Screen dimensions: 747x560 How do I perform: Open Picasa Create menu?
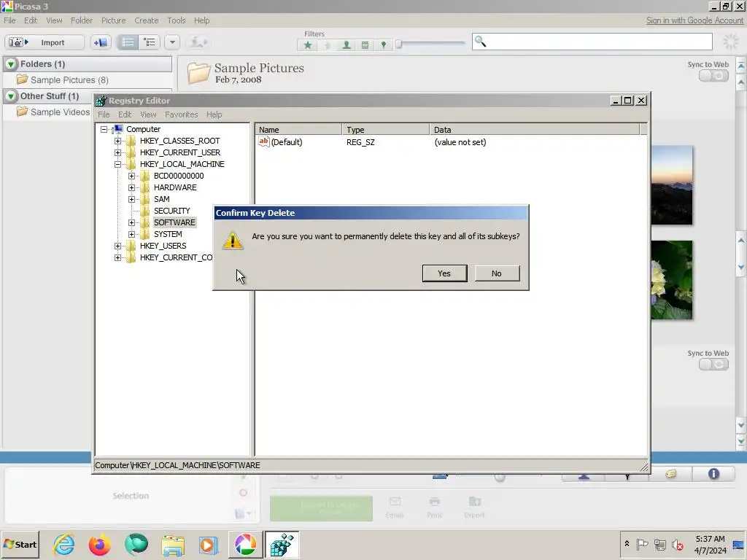coord(146,20)
